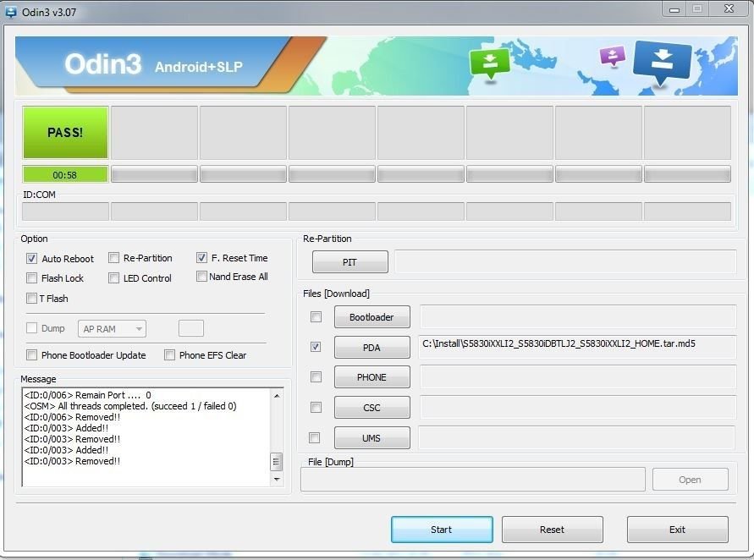Check the Nand Erase All option
Image resolution: width=754 pixels, height=560 pixels.
tap(201, 277)
